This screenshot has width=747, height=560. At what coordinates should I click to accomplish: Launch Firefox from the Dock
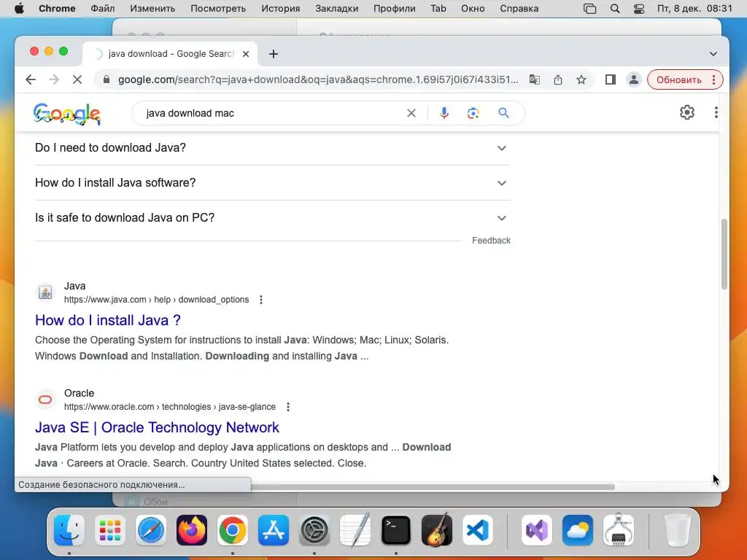pos(192,530)
